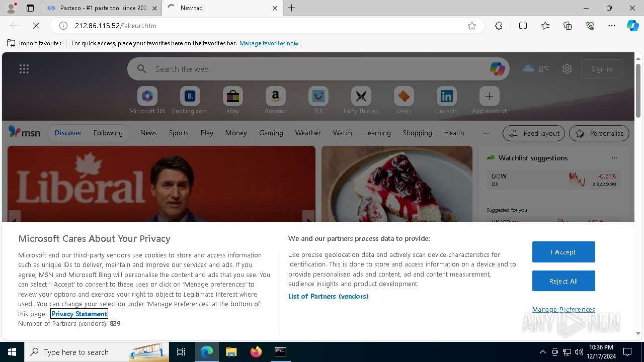This screenshot has width=644, height=362.
Task: Open Collections icon
Action: (x=568, y=26)
